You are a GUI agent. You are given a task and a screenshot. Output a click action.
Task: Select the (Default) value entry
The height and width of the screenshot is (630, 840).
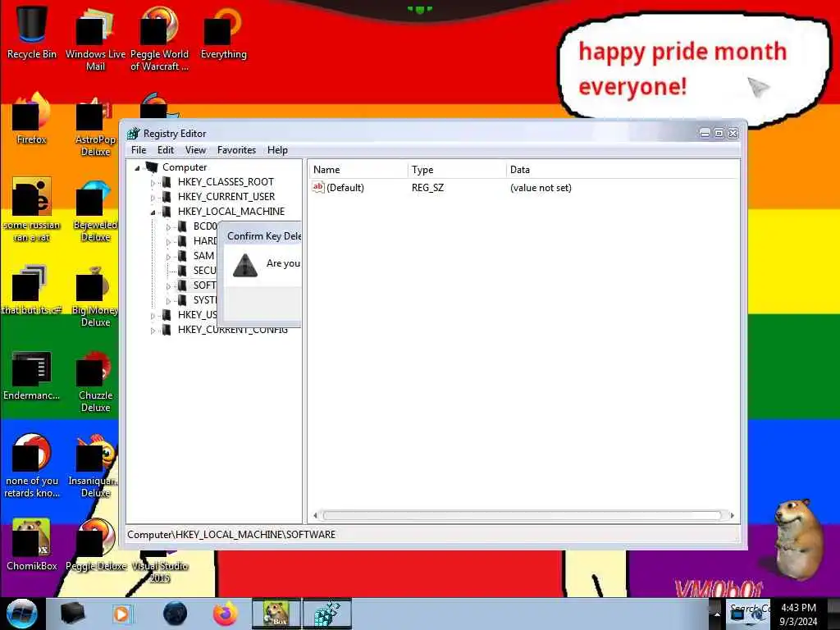(x=345, y=188)
